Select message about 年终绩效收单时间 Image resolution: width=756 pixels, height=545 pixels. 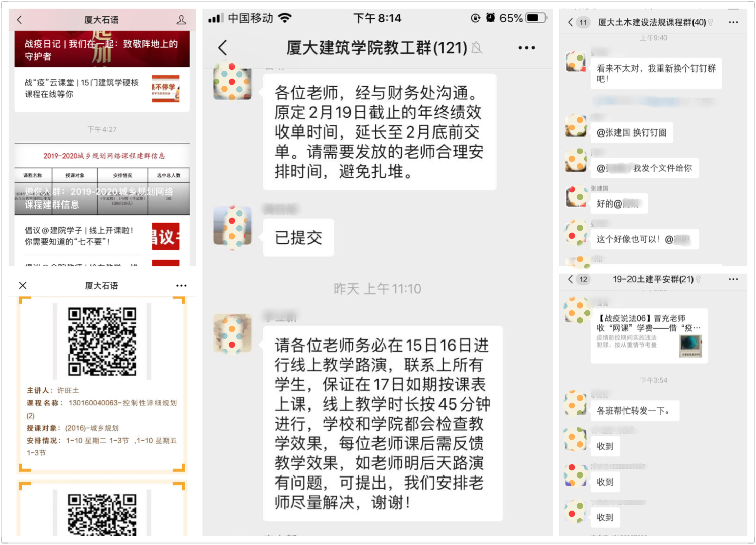(x=380, y=132)
